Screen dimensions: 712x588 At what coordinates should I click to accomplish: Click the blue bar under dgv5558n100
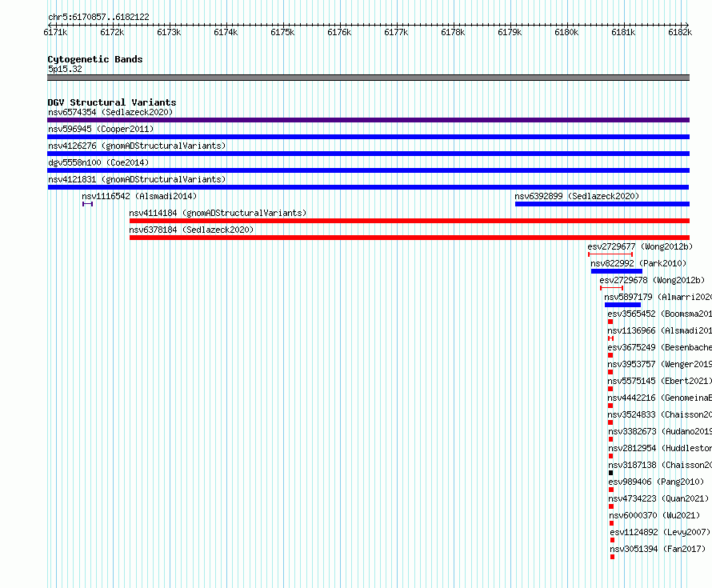(368, 170)
